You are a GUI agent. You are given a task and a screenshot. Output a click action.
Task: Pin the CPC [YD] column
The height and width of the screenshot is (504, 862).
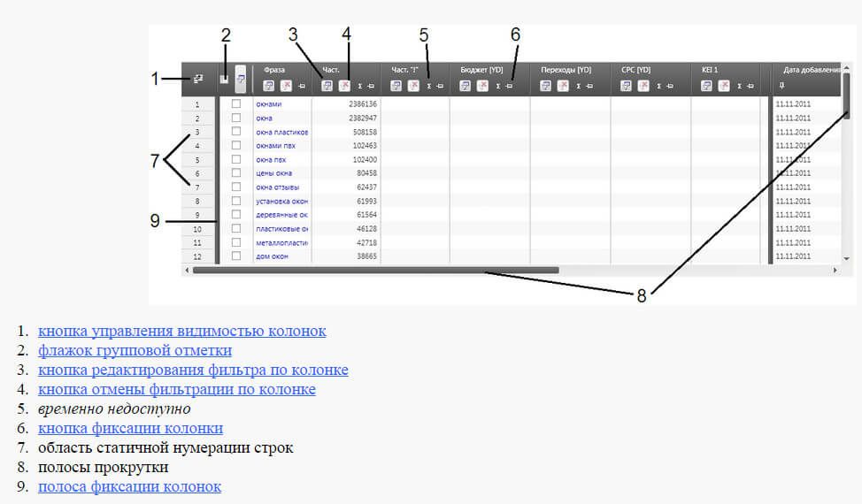[670, 86]
